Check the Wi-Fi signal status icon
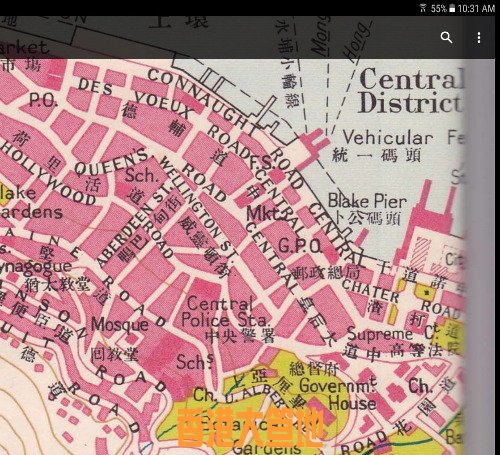 pos(423,8)
